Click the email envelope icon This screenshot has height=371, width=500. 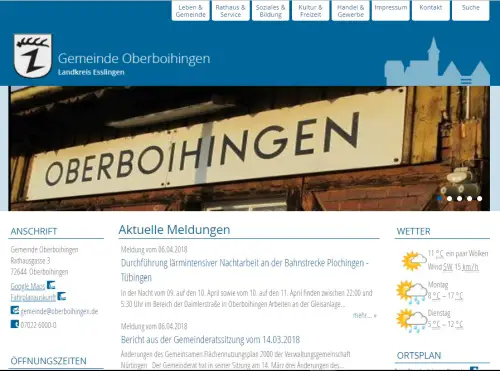pos(15,310)
